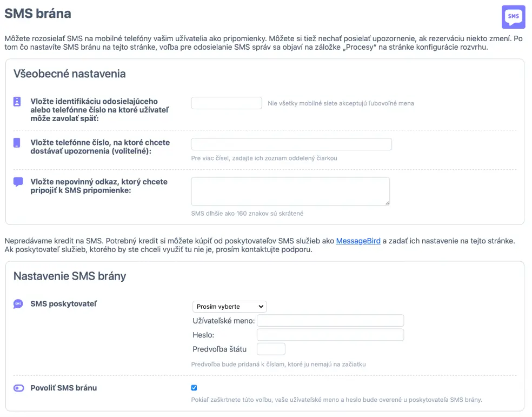532x417 pixels.
Task: Open the Prosím vyberte provider dropdown
Action: coord(229,307)
